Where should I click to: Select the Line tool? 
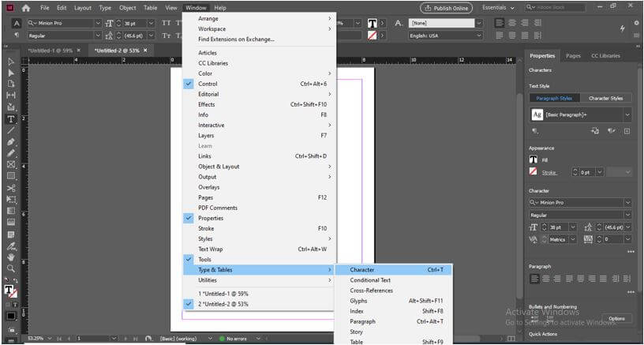pos(11,130)
